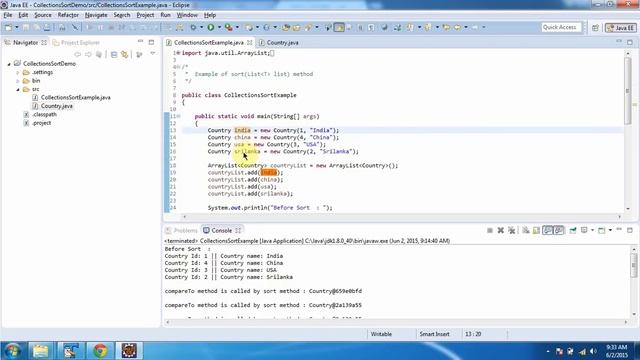
Task: Expand the .settings folder
Action: (x=18, y=72)
